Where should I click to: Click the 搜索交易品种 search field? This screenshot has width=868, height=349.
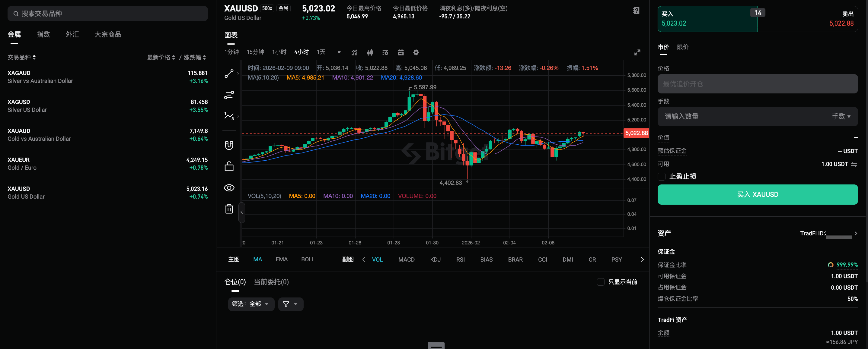point(107,14)
